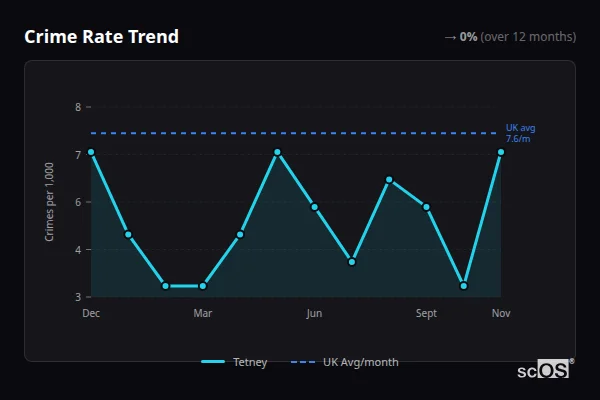Screen dimensions: 600x400
Task: Click the y-axis value '4'
Action: pyautogui.click(x=78, y=250)
